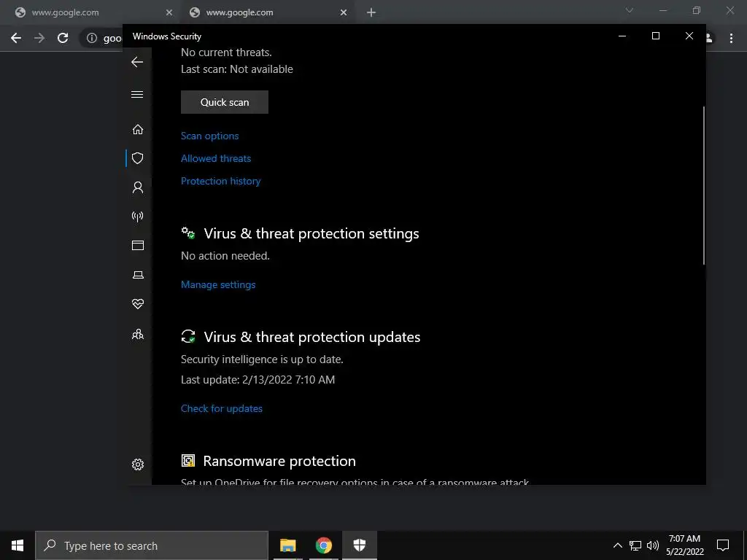Viewport: 747px width, 560px height.
Task: Open File Explorer from the taskbar
Action: click(287, 545)
